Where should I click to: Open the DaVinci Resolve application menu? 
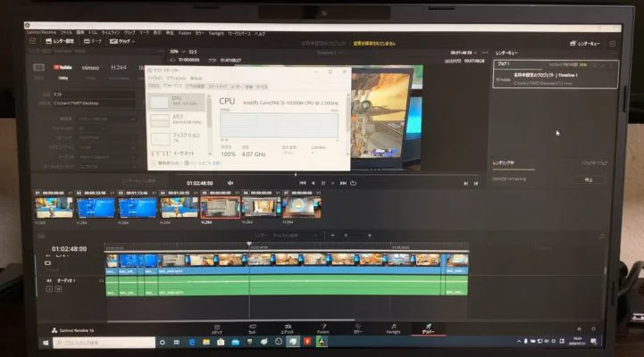coord(41,32)
